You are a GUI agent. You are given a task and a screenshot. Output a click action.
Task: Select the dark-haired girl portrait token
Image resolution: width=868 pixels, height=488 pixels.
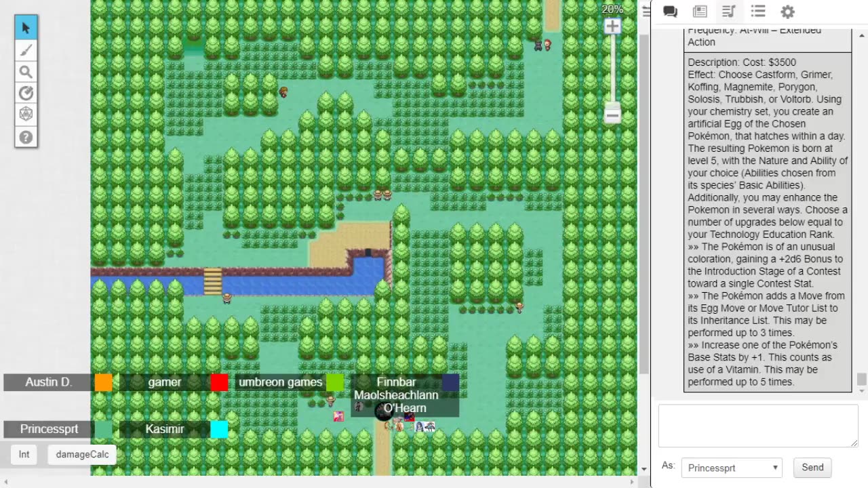pyautogui.click(x=420, y=426)
